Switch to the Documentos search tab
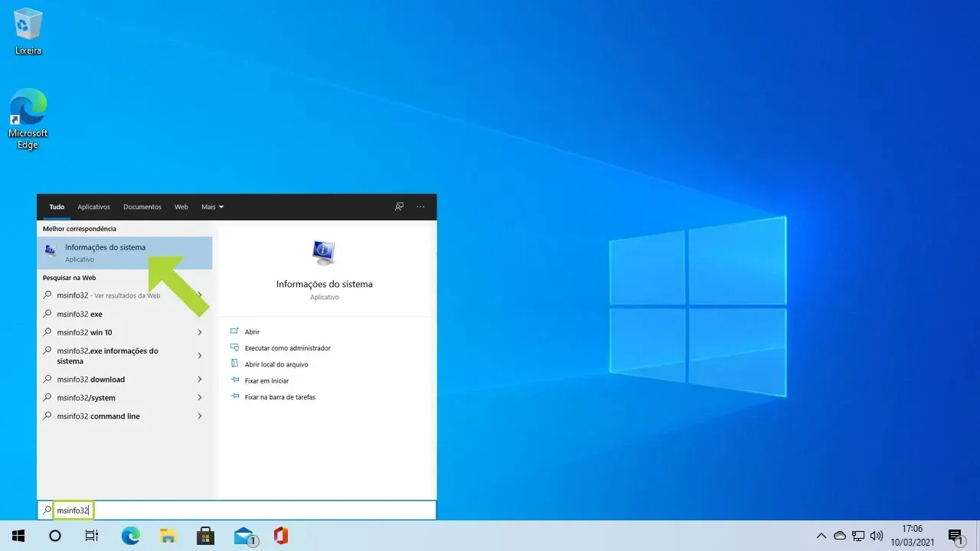Image resolution: width=980 pixels, height=551 pixels. point(142,207)
